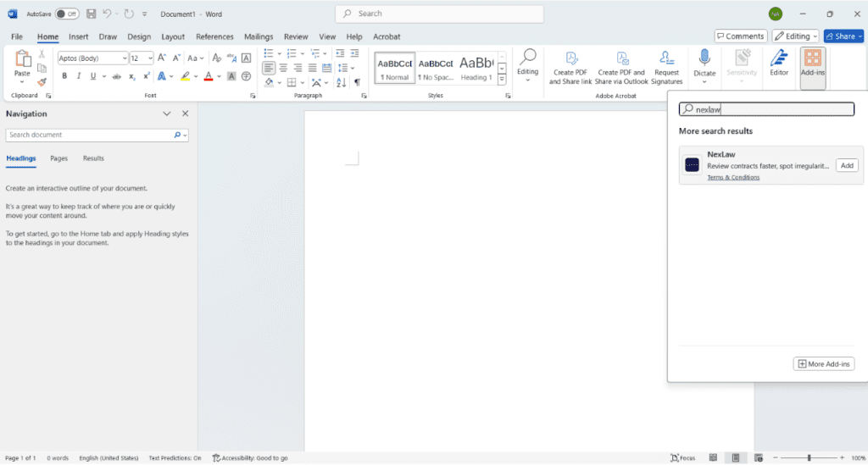Show paragraph marks pilcrow icon
This screenshot has width=868, height=465.
tap(357, 82)
